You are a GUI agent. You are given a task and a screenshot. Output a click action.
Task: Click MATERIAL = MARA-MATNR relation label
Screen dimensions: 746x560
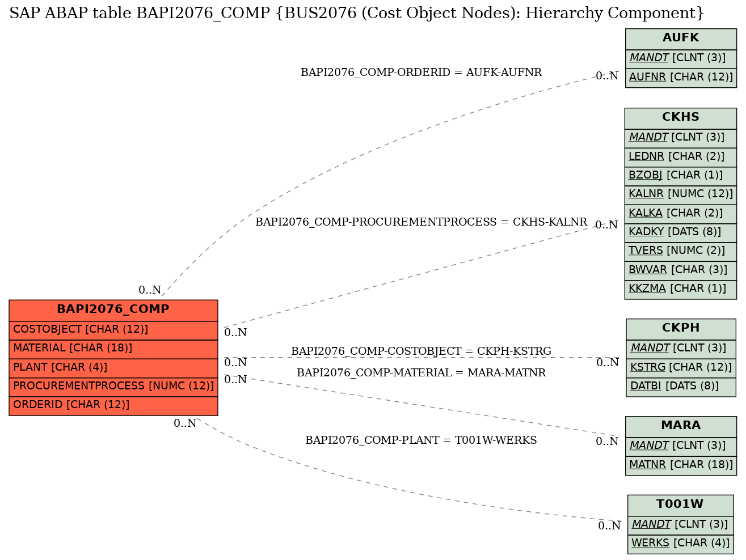[x=421, y=373]
